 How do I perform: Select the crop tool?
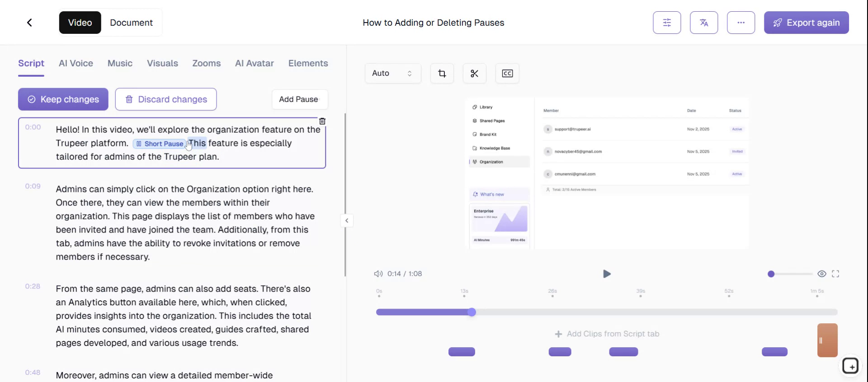click(442, 73)
